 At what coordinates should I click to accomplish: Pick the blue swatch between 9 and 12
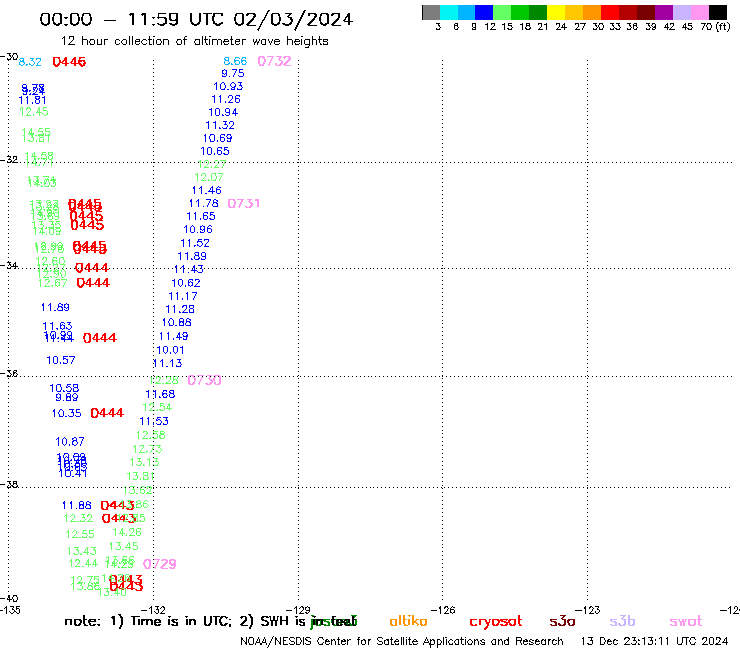coord(484,12)
